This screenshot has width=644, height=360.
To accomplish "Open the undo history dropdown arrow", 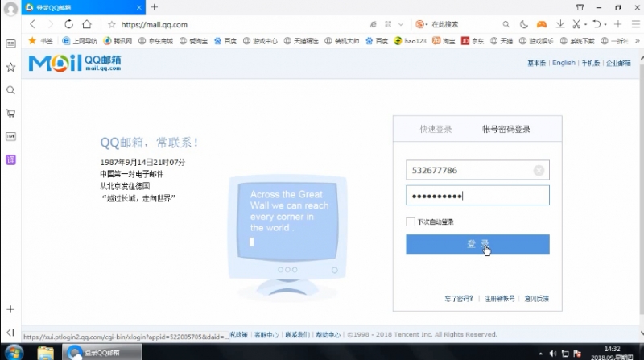I will tap(605, 24).
